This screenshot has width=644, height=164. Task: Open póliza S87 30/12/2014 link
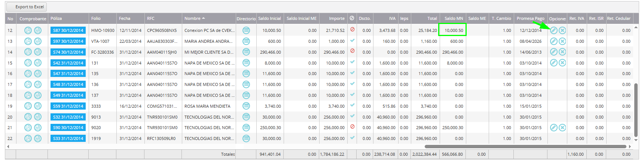pos(68,30)
